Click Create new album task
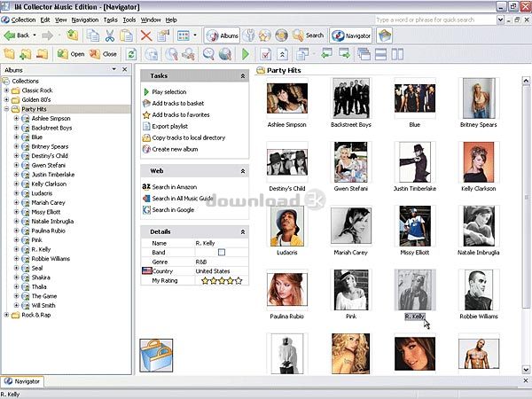 175,149
